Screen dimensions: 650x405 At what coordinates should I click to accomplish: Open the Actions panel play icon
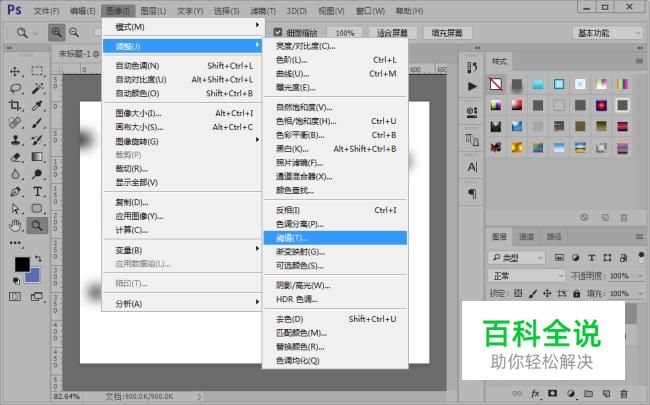tap(472, 86)
